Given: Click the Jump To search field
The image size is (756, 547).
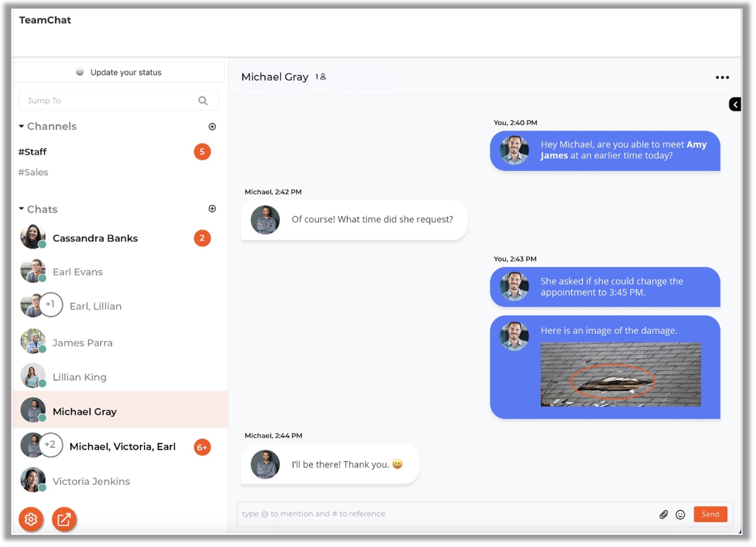Looking at the screenshot, I should pos(119,101).
